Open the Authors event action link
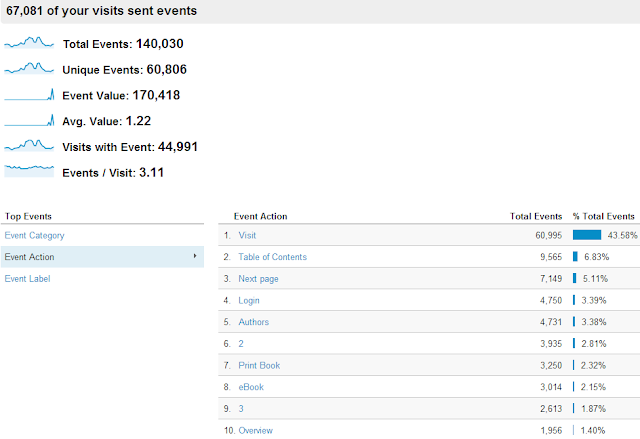This screenshot has height=439, width=640. [x=253, y=322]
